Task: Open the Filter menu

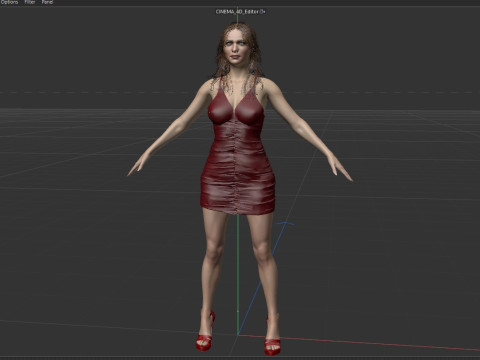Action: pos(30,2)
